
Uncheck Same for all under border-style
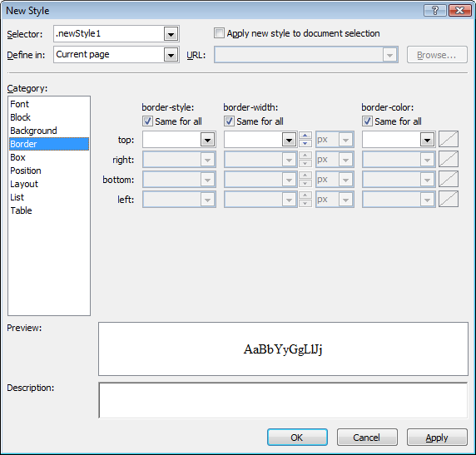[x=147, y=121]
